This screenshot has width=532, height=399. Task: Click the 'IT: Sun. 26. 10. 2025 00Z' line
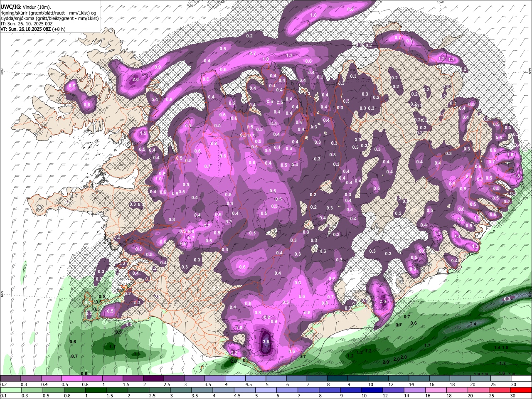[27, 24]
